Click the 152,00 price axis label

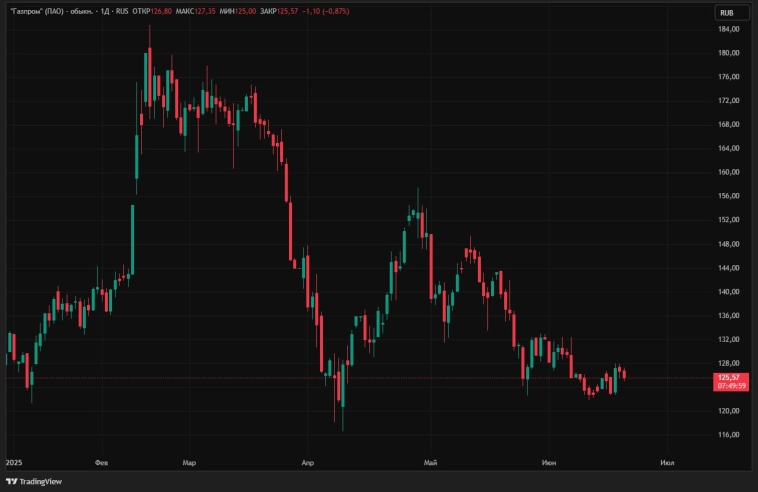point(729,219)
